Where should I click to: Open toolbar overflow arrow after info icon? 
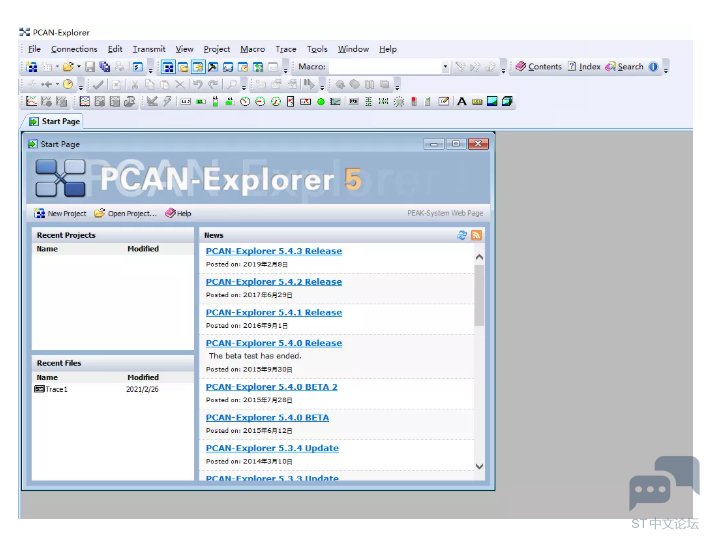pyautogui.click(x=666, y=69)
